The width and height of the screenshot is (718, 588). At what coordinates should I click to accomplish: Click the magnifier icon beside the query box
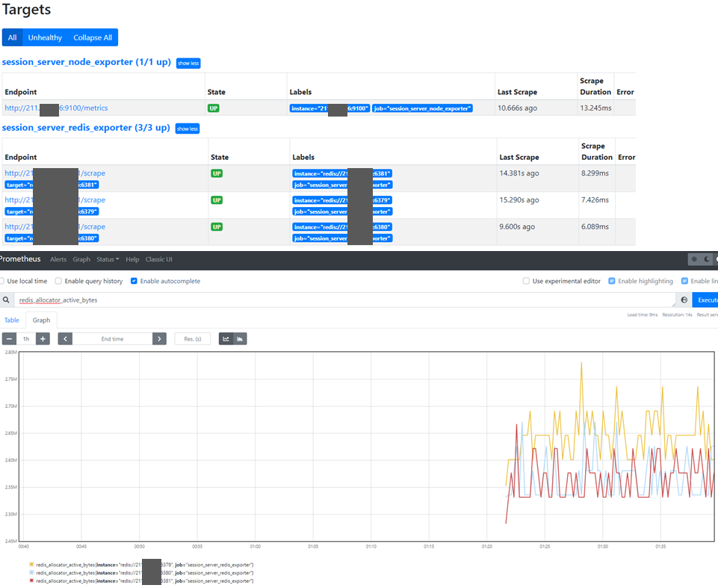tap(6, 300)
